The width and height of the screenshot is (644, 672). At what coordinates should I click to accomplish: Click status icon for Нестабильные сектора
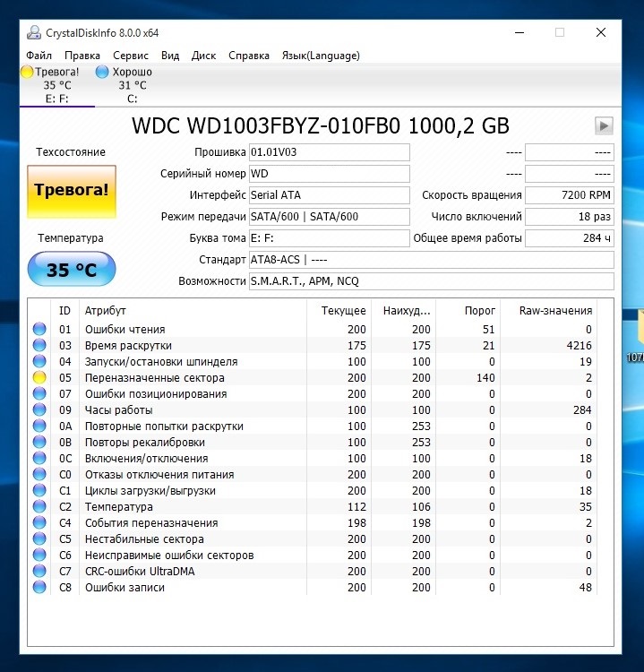click(x=39, y=538)
